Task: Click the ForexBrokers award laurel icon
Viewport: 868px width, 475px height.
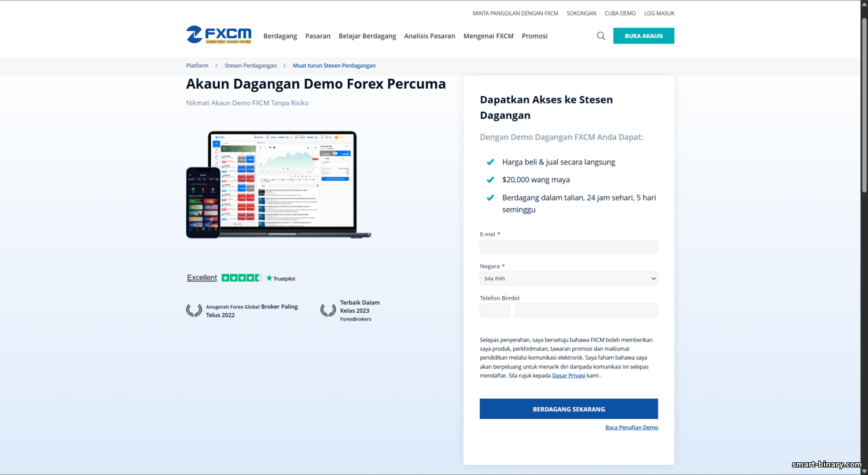Action: (x=328, y=310)
